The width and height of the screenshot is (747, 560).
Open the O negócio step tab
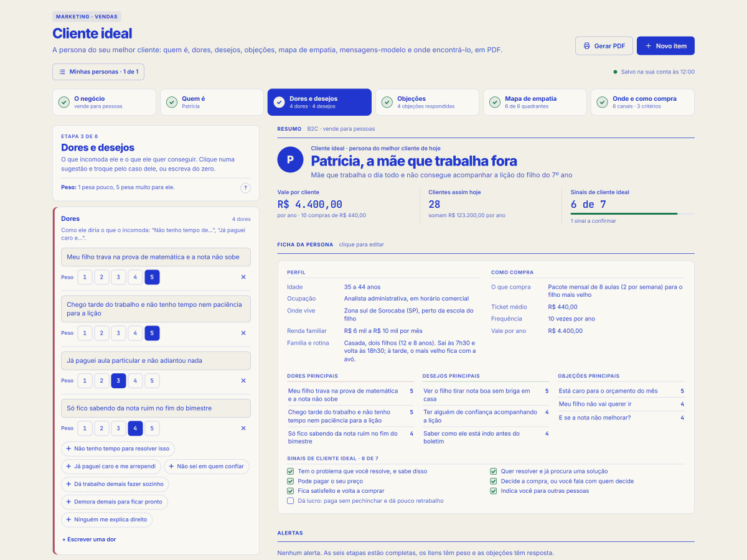[104, 102]
